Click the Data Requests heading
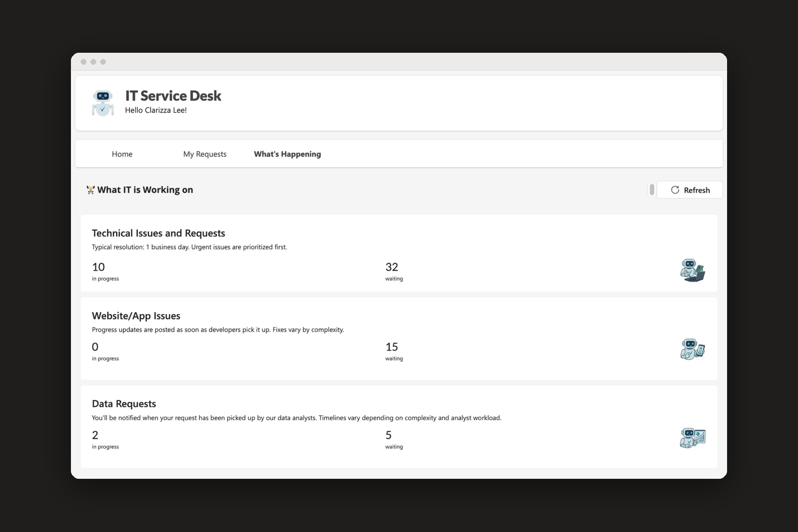 (124, 404)
